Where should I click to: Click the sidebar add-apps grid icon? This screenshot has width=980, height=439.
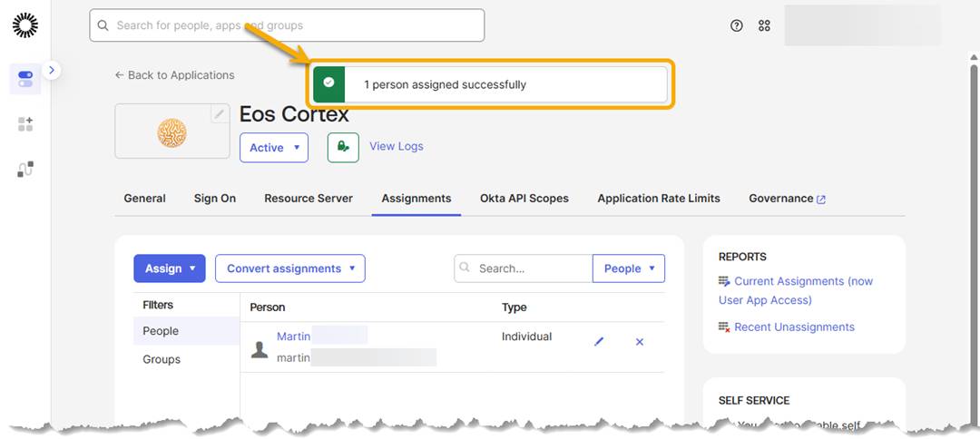(x=25, y=123)
